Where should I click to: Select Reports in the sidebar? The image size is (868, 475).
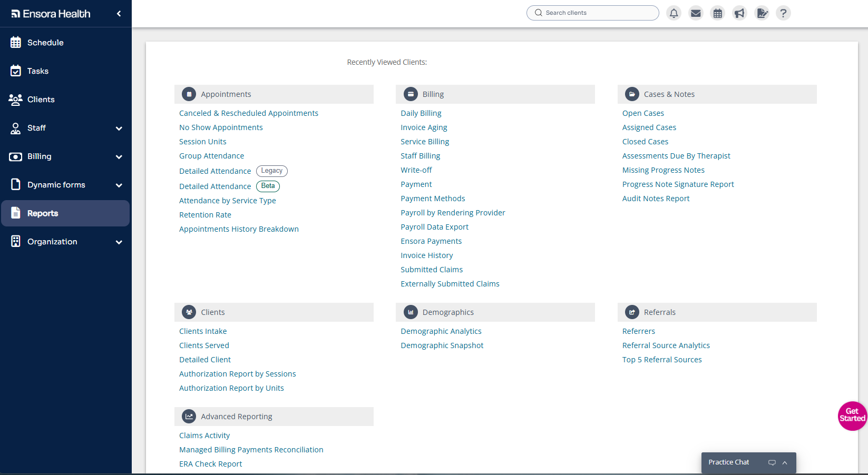[66, 213]
